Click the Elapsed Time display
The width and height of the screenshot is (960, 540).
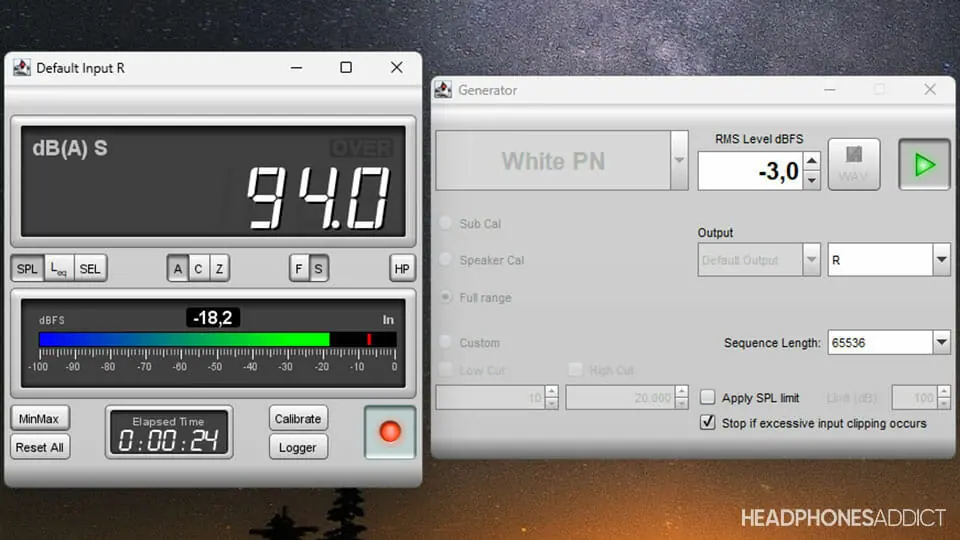click(x=169, y=432)
